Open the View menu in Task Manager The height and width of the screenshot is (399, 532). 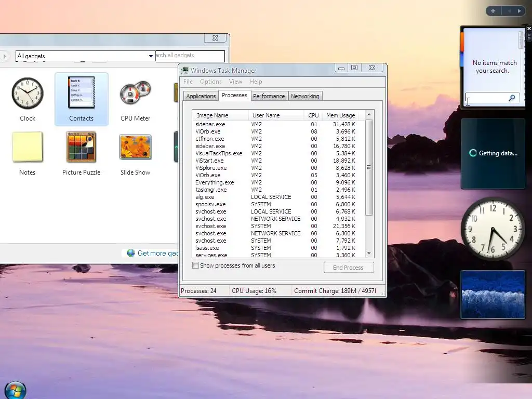click(x=235, y=82)
